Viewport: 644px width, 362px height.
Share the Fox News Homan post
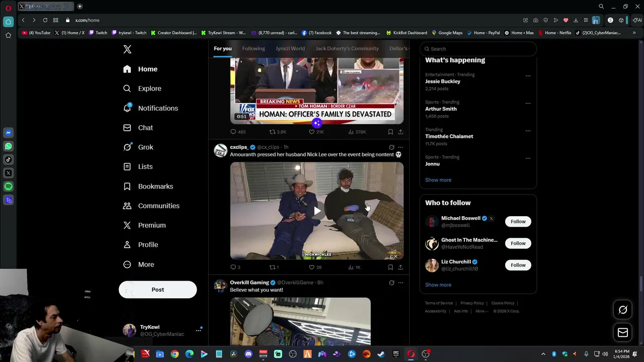pyautogui.click(x=400, y=132)
